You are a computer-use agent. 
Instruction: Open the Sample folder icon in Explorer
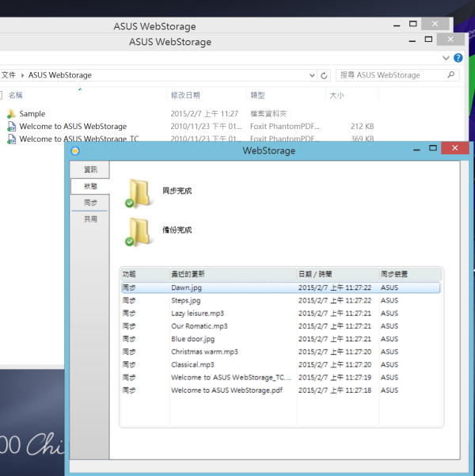click(x=11, y=114)
